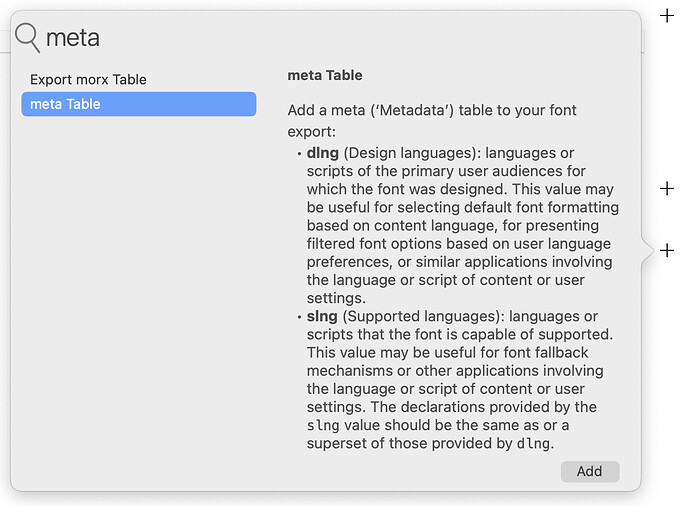Viewport: 689px width, 506px height.
Task: Click the bold "slng" bullet term
Action: tap(322, 317)
